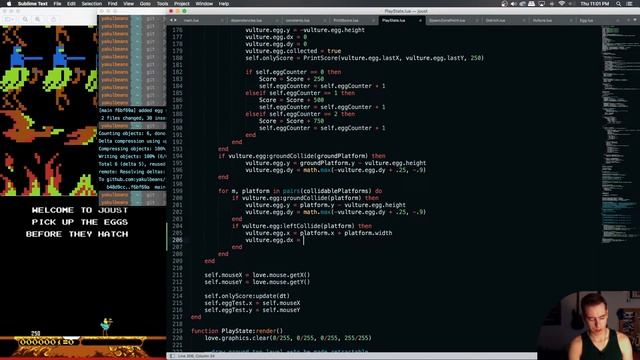
Task: Click the line Score = Score + 500
Action: point(291,100)
